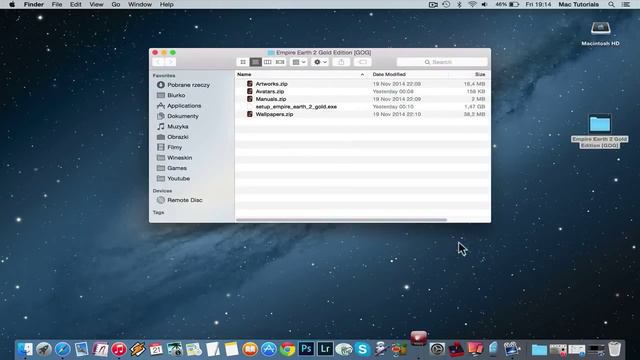The width and height of the screenshot is (640, 360).
Task: Open the Go menu
Action: (x=116, y=4)
